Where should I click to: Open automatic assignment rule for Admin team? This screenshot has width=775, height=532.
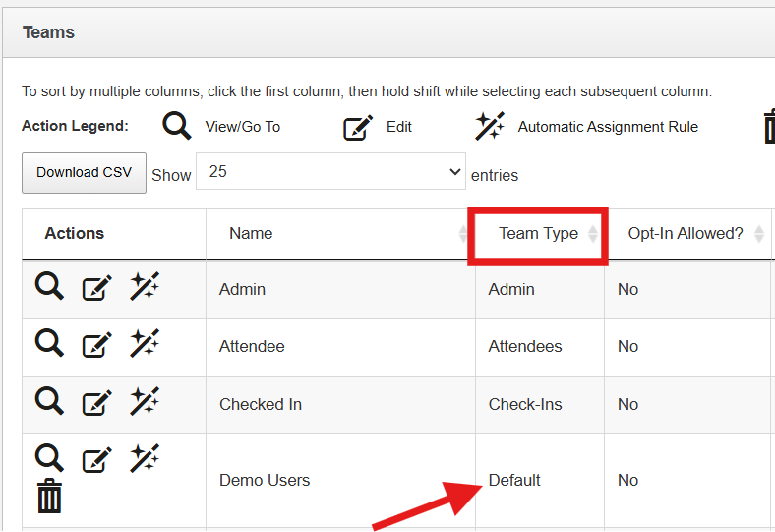[145, 287]
